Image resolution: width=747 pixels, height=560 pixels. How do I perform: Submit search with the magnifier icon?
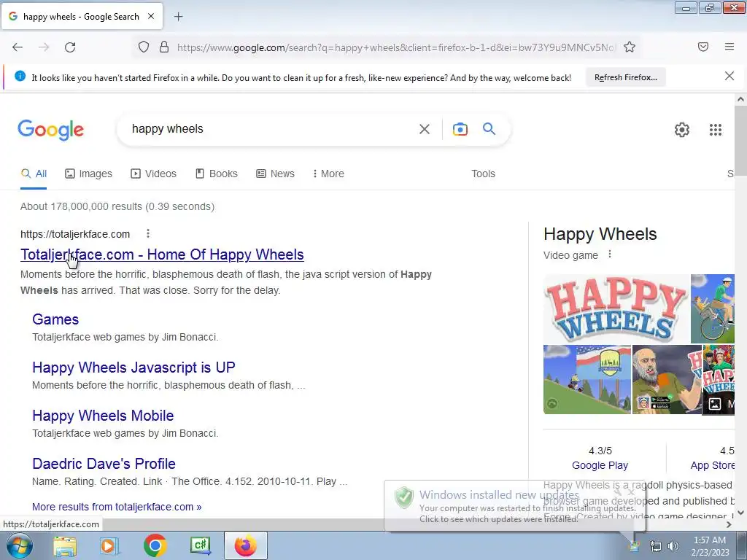(489, 128)
